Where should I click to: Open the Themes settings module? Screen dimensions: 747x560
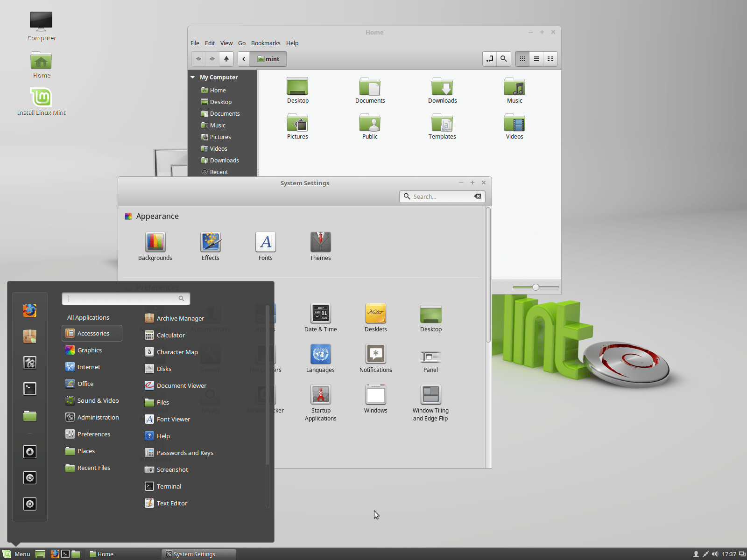320,246
